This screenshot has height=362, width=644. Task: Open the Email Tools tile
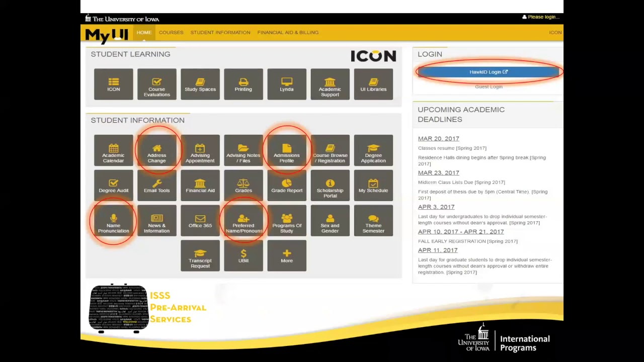157,186
